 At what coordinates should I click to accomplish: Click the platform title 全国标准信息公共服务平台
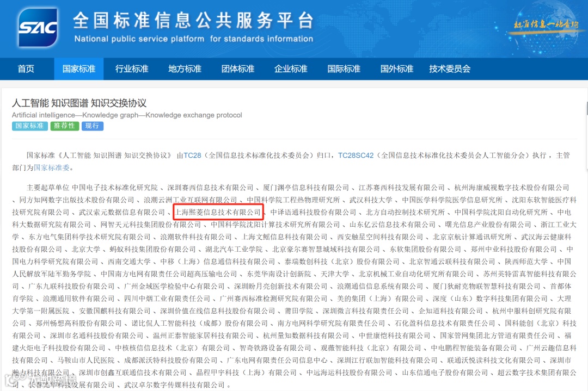pos(193,20)
